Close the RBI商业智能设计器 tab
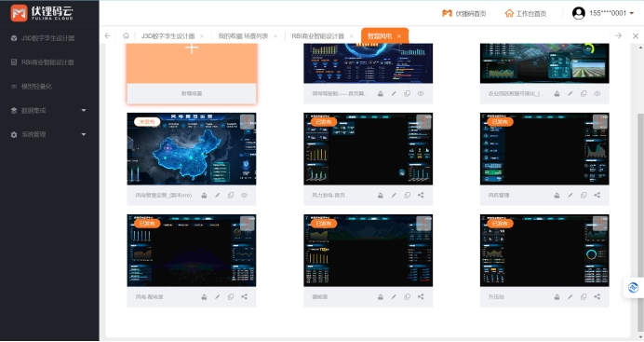 (352, 36)
